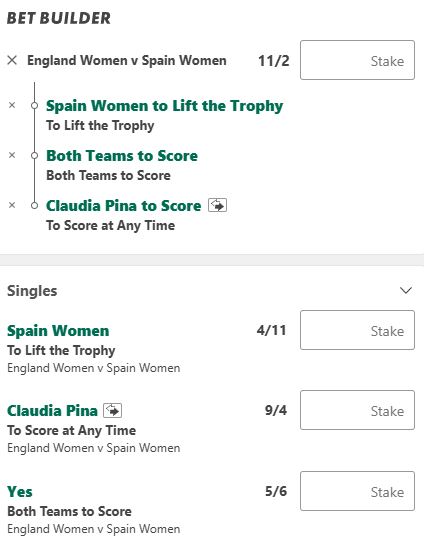Screen dimensions: 424x547
Task: Click the England Women v Spain Women title
Action: pyautogui.click(x=127, y=60)
